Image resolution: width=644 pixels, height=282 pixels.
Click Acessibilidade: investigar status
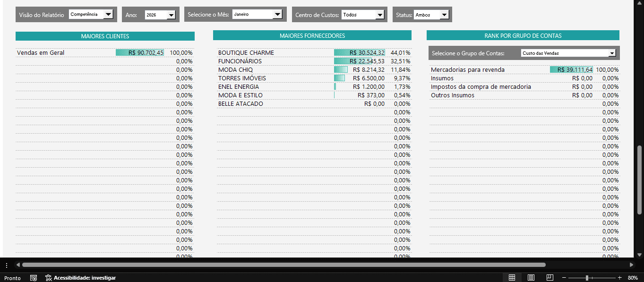[x=85, y=278]
